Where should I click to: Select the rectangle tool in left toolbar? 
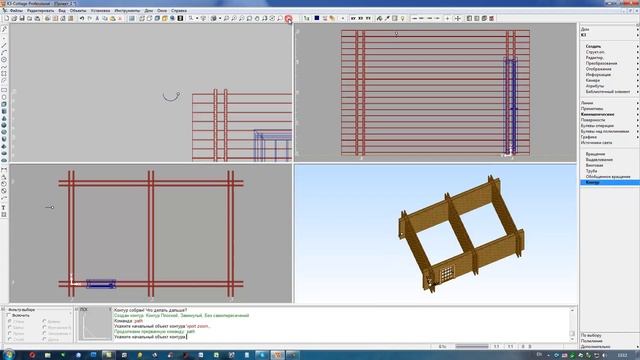(x=4, y=90)
